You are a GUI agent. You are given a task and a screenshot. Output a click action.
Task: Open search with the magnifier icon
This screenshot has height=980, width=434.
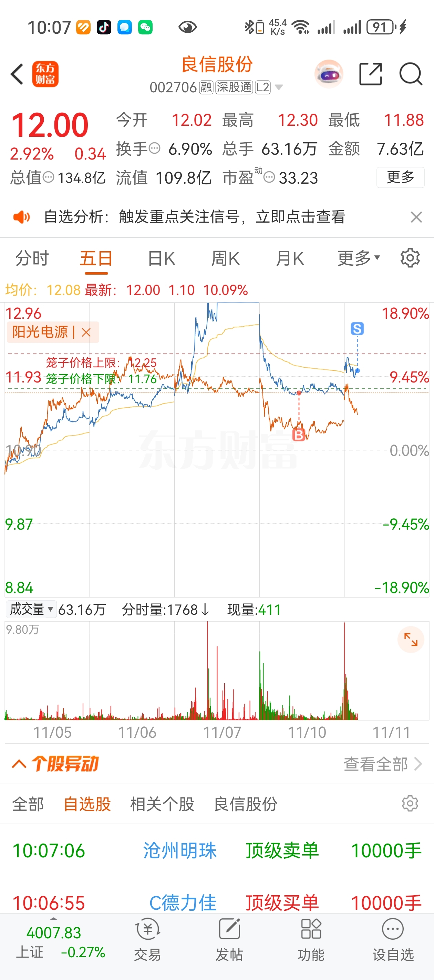pos(411,74)
